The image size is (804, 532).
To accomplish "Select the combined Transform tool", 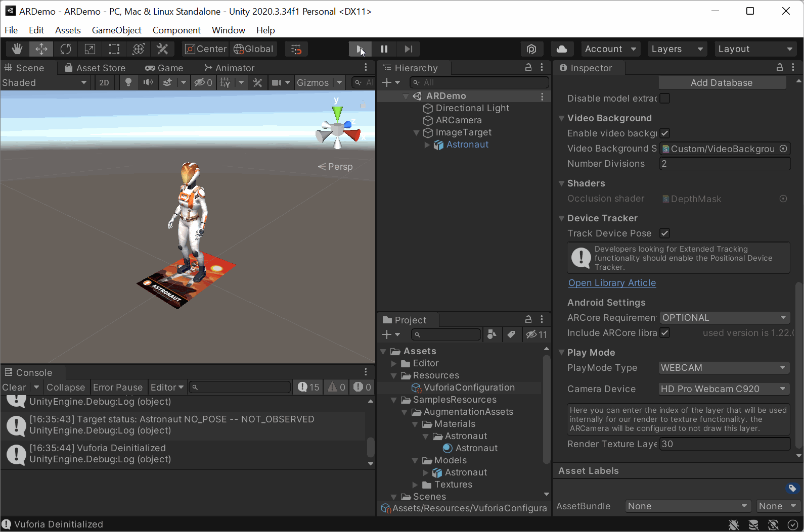I will (139, 49).
